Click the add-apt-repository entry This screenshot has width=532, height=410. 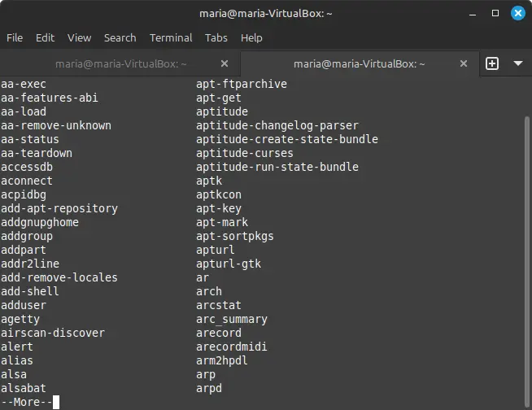point(59,209)
